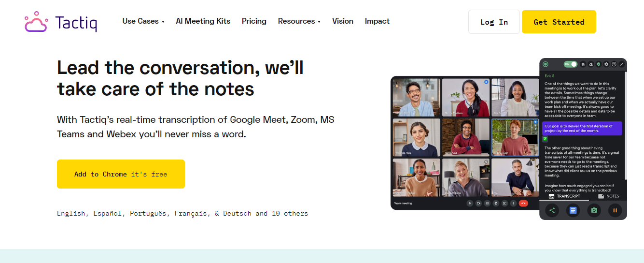Take screenshot with green camera icon

594,210
